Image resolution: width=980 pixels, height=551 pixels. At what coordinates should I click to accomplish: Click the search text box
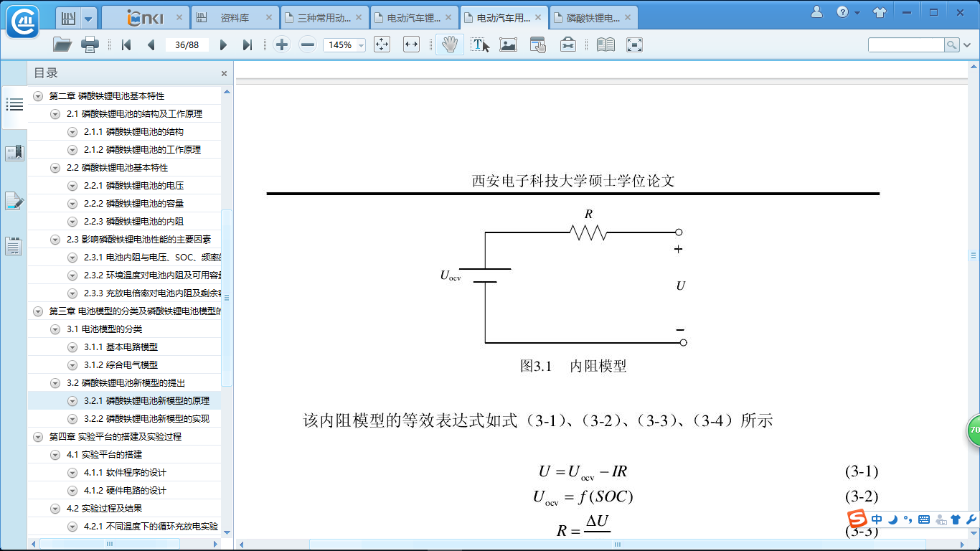906,44
